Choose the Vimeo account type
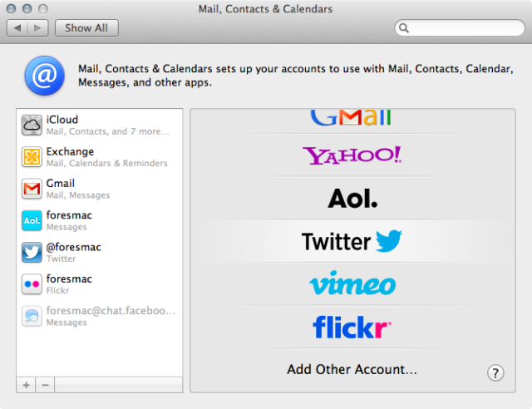The height and width of the screenshot is (409, 532). (352, 283)
